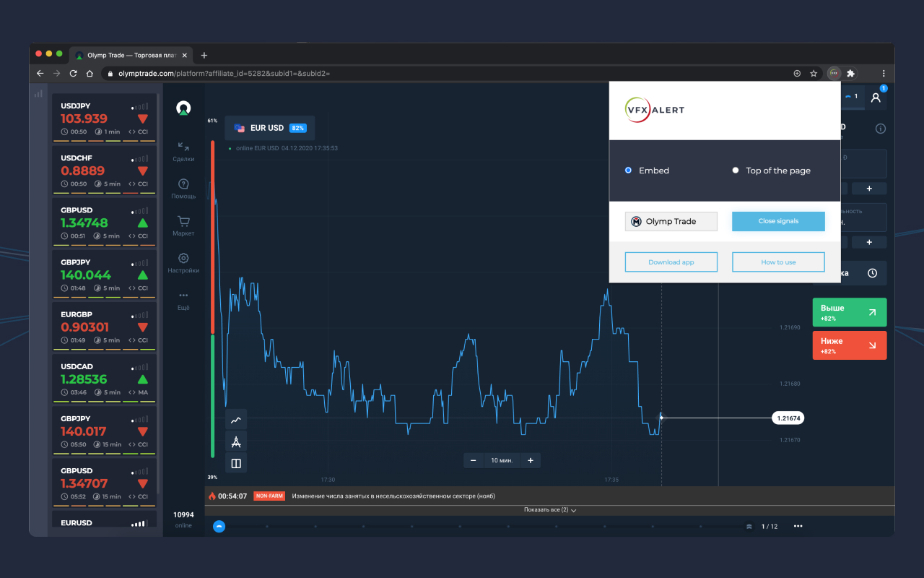Click the 1.21674 current price label
This screenshot has width=924, height=578.
[788, 418]
